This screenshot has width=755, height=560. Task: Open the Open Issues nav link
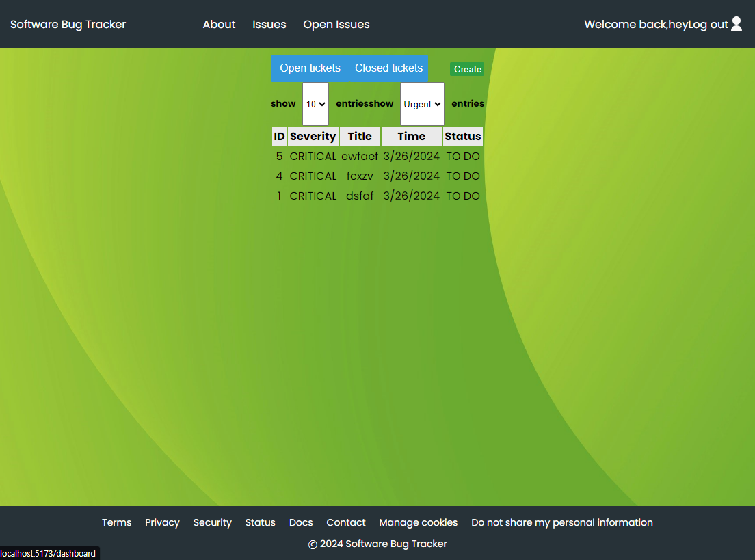(x=336, y=25)
